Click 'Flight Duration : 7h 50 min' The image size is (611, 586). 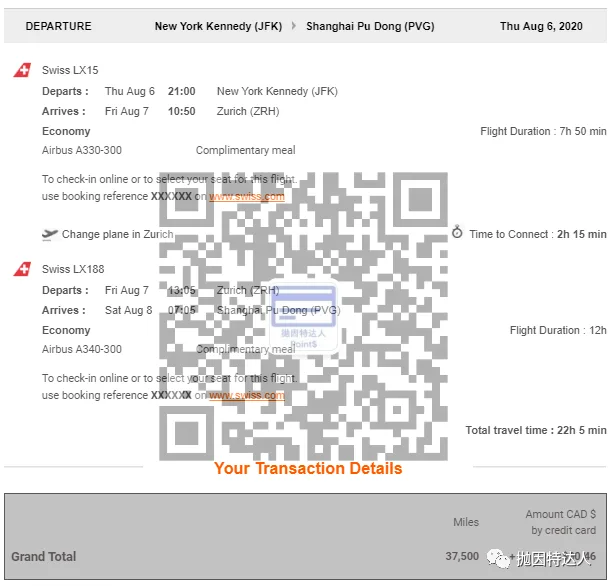pyautogui.click(x=543, y=131)
